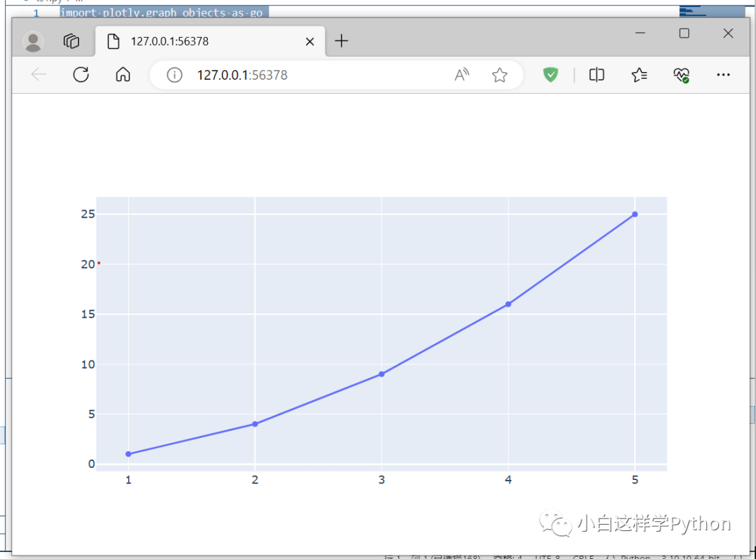Select the 127.0.0.1:56378 tab

(x=210, y=41)
